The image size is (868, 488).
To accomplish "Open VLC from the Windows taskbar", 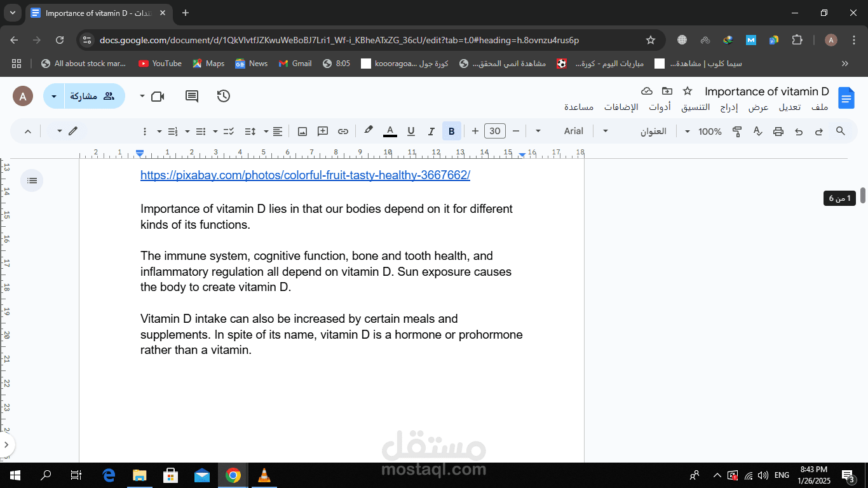I will [x=264, y=475].
